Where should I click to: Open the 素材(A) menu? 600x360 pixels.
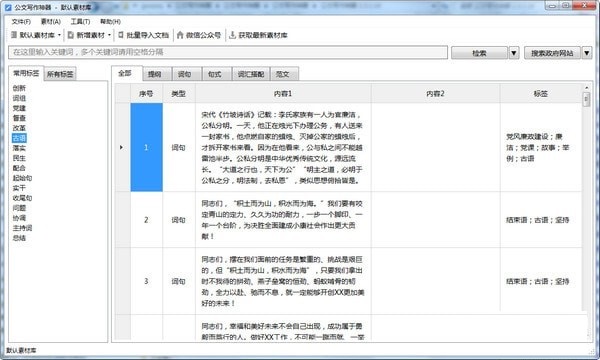(51, 22)
